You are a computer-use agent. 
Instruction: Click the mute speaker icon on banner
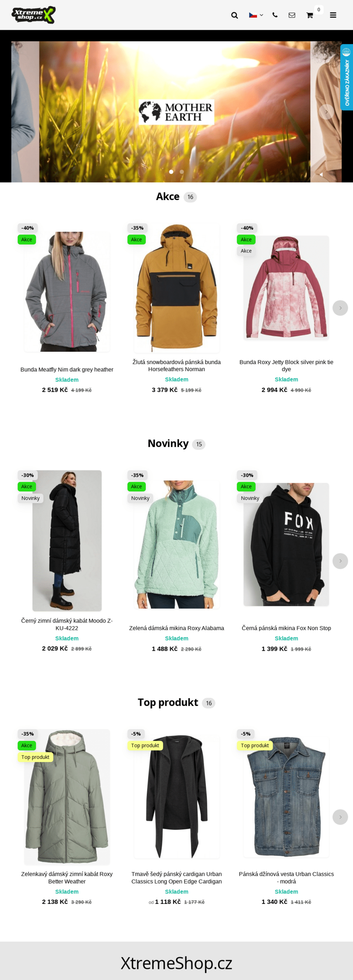coord(321,174)
